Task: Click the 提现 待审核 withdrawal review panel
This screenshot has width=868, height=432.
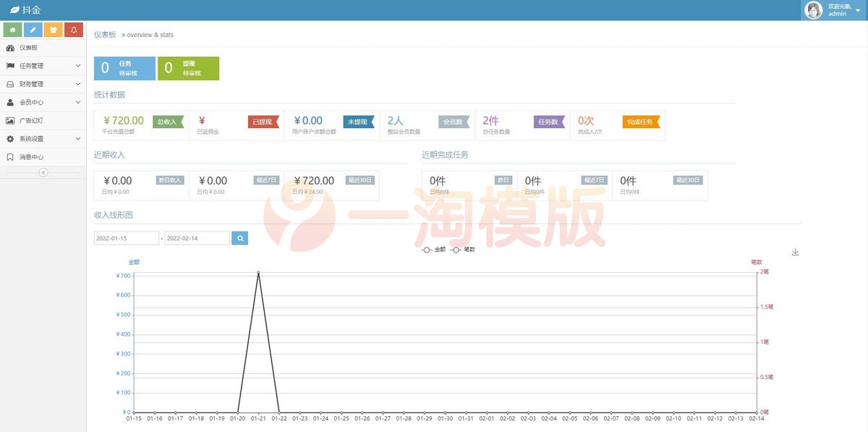Action: [189, 68]
